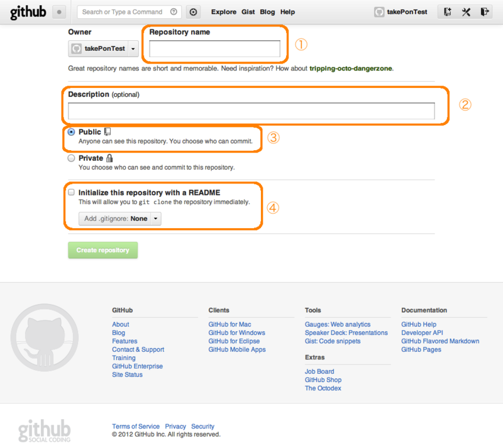503x448 pixels.
Task: Open the Add .gitignore dropdown
Action: tap(120, 219)
